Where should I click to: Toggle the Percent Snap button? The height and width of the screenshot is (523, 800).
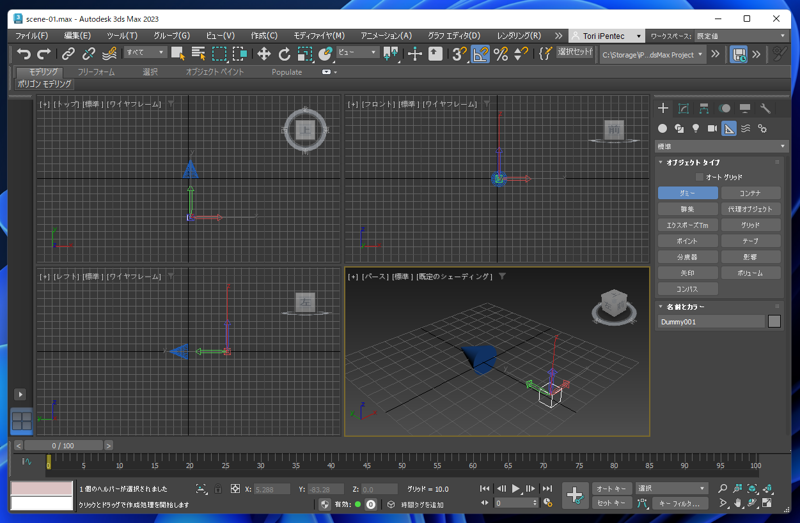[501, 54]
